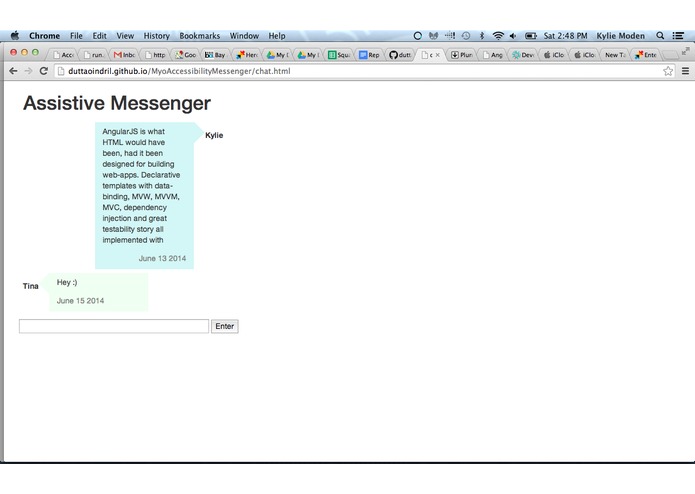Switch to the New Tab tab
Viewport: 695px width, 494px height.
[x=615, y=55]
